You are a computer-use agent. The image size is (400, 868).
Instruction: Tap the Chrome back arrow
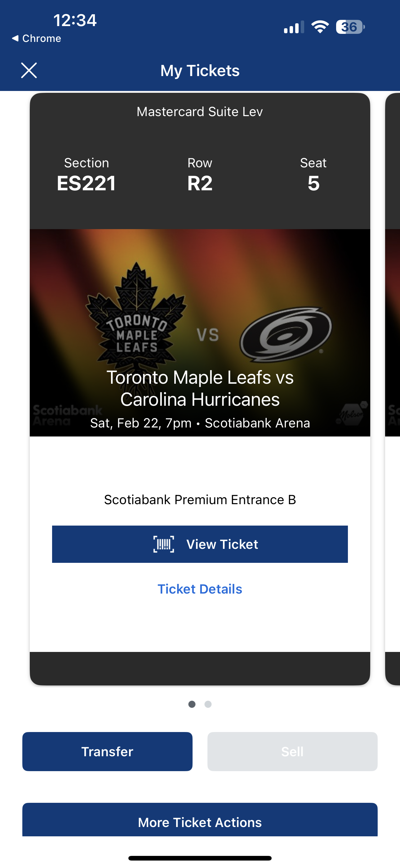(x=16, y=38)
